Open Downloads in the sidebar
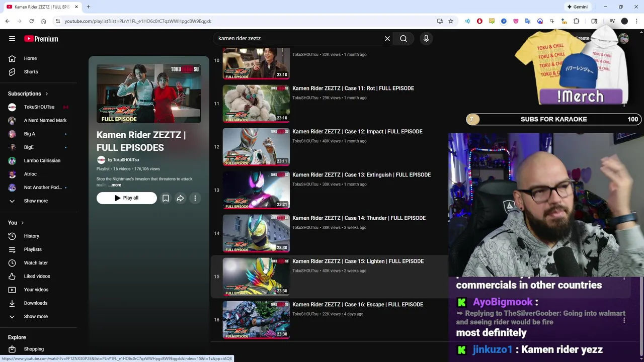 (x=35, y=303)
